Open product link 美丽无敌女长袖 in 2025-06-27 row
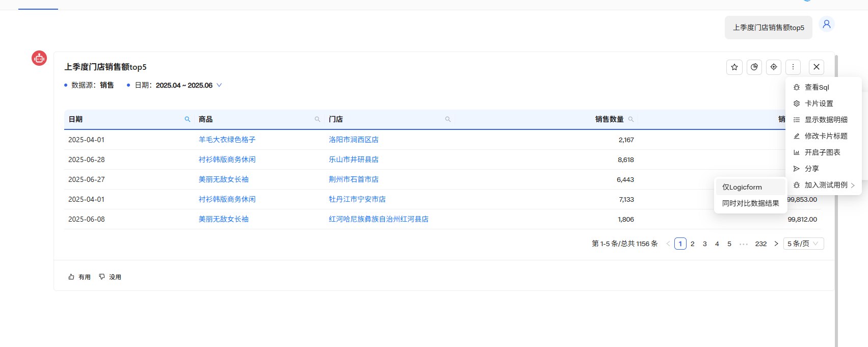Screen dimensions: 868x347 tap(224, 179)
